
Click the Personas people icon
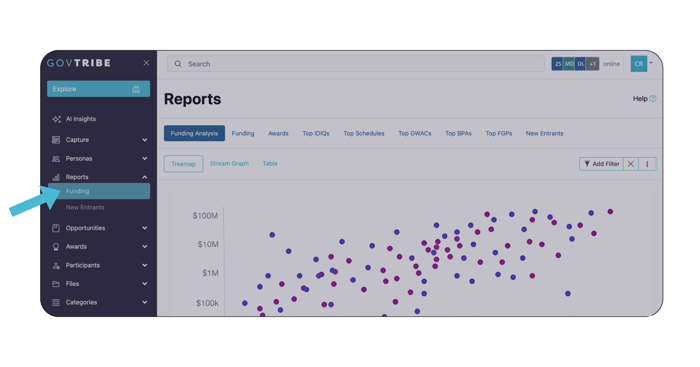coord(56,158)
